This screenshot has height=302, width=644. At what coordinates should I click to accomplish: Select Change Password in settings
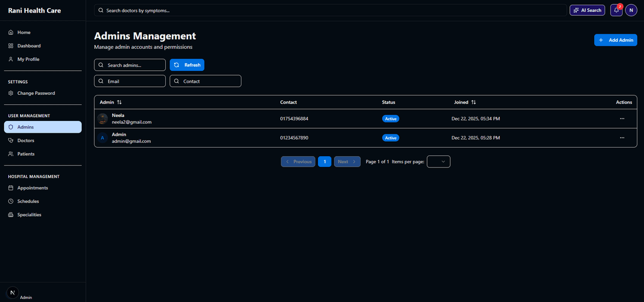coord(36,93)
